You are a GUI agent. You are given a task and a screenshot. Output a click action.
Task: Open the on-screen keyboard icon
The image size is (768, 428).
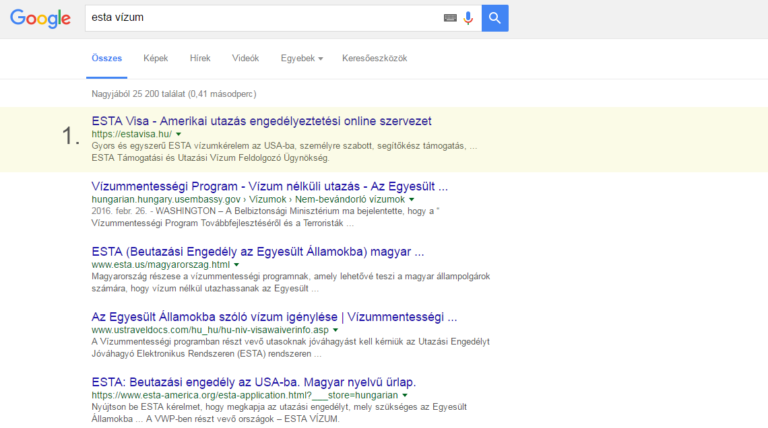(x=450, y=18)
